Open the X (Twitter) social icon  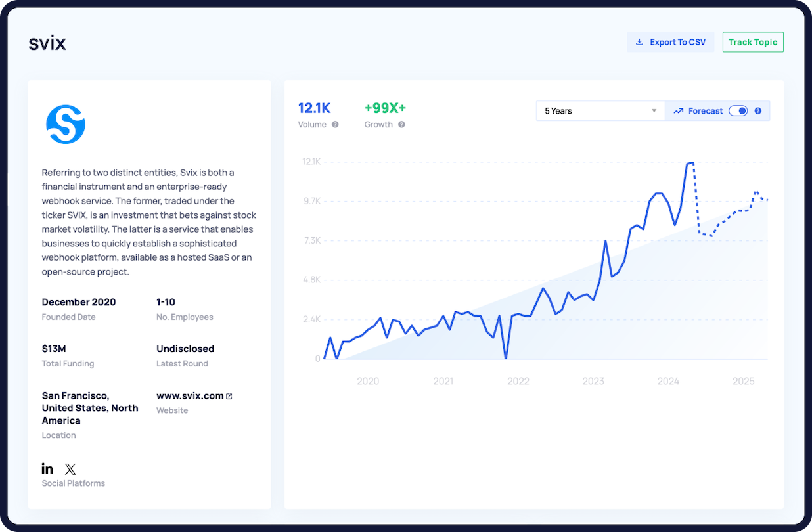pyautogui.click(x=70, y=469)
